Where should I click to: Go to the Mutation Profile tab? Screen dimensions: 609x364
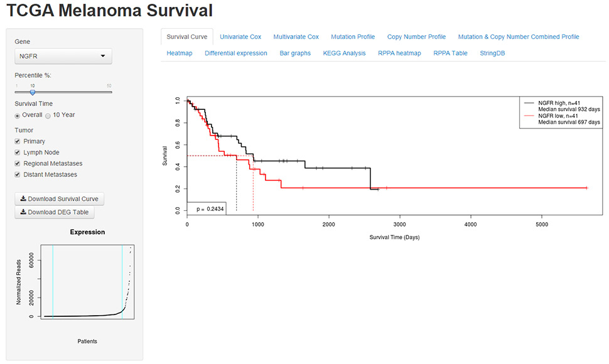click(x=353, y=37)
